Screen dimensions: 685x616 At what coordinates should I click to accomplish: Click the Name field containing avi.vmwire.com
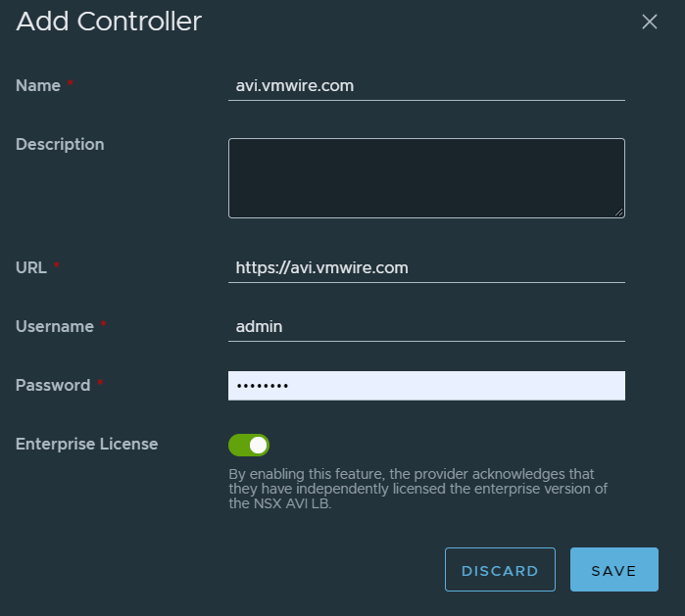(x=426, y=86)
